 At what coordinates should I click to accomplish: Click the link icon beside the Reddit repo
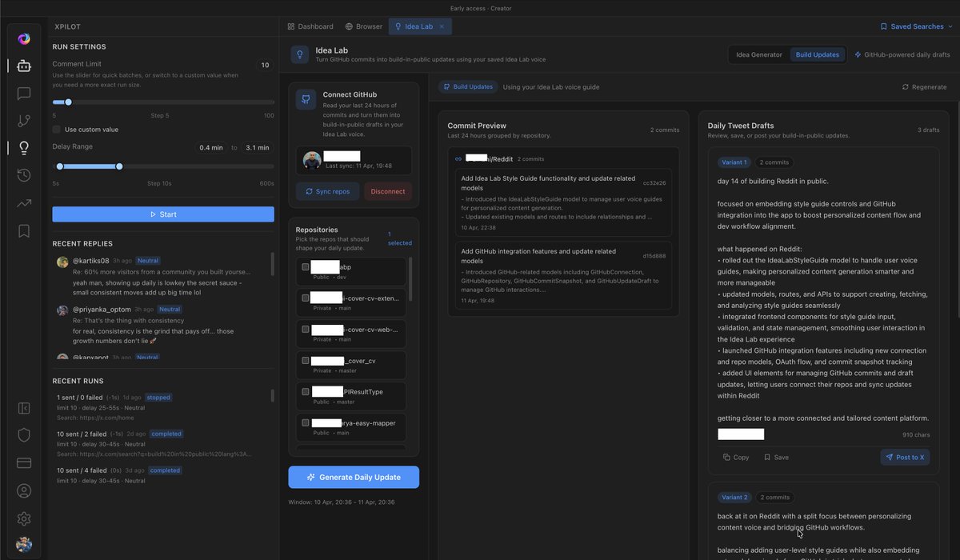(x=458, y=159)
